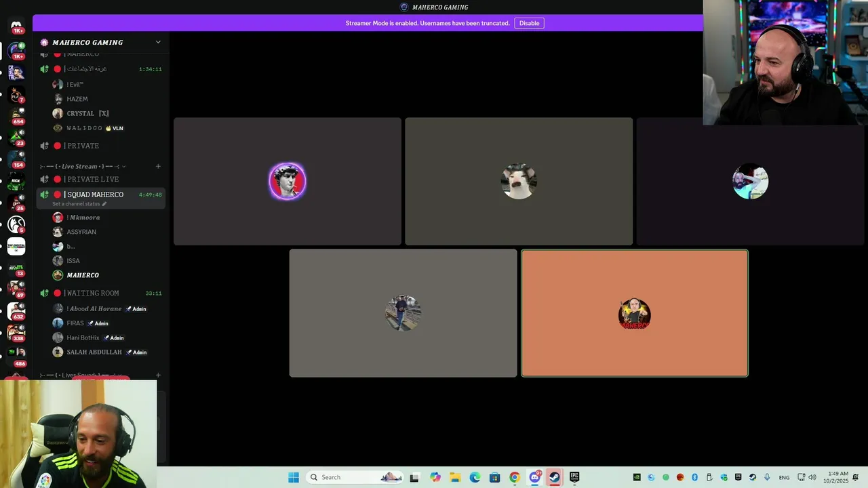Open the TAP DIGITAL server icon

[16, 246]
